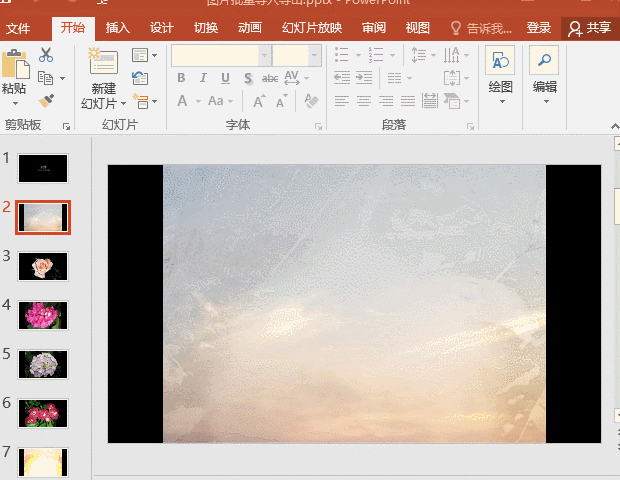Open the File (文件) menu
620x480 pixels.
point(18,28)
